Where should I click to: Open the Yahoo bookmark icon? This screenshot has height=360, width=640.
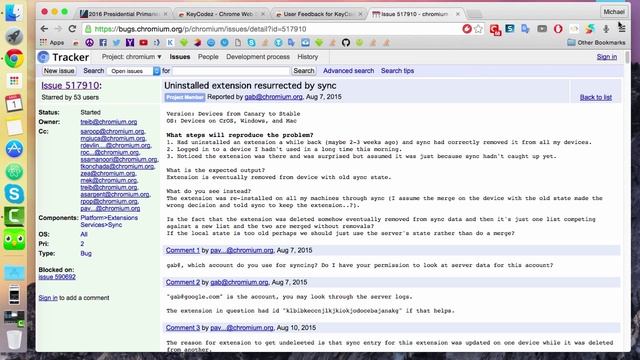pos(130,42)
